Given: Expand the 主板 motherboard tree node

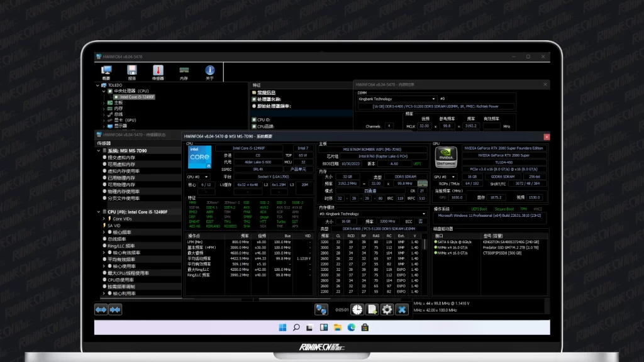Looking at the screenshot, I should pyautogui.click(x=104, y=102).
